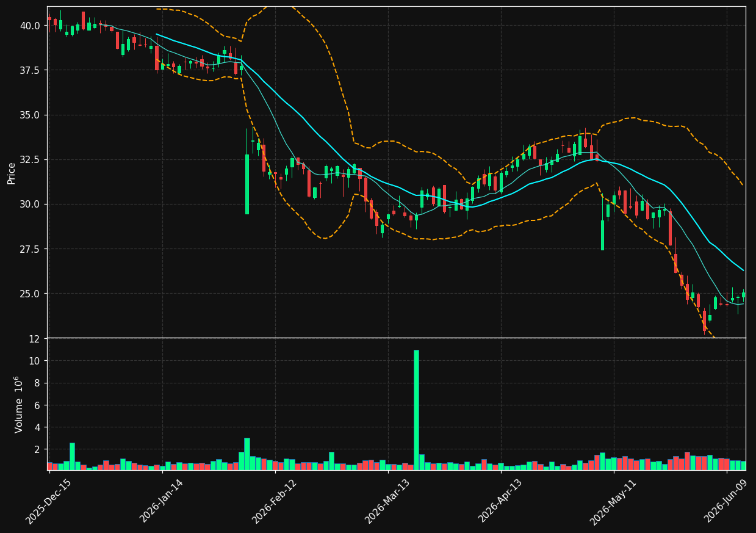The height and width of the screenshot is (533, 756).
Task: Click the 2026-Jun-09 date label
Action: tap(725, 501)
